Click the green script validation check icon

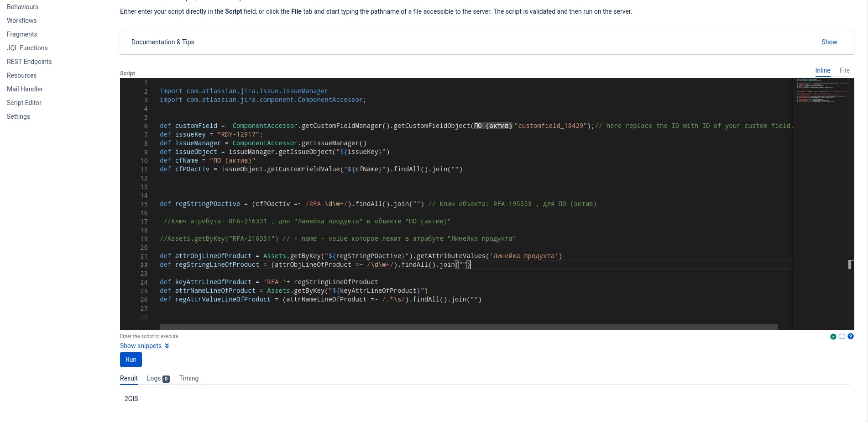click(x=833, y=337)
